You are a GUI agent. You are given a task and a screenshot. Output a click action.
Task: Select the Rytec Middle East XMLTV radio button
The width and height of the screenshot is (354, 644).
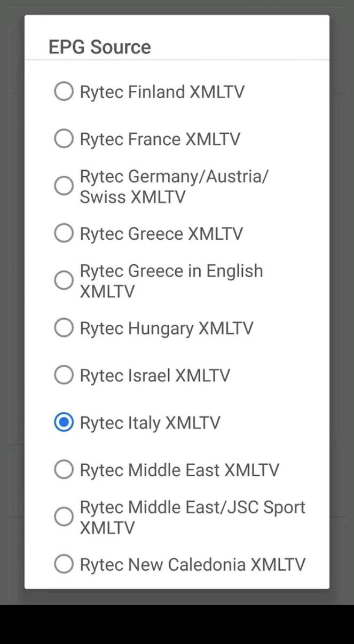pos(64,469)
